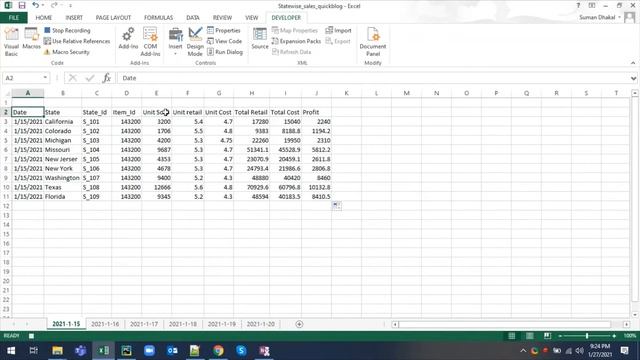
Task: Expand the formula bar
Action: coord(633,78)
